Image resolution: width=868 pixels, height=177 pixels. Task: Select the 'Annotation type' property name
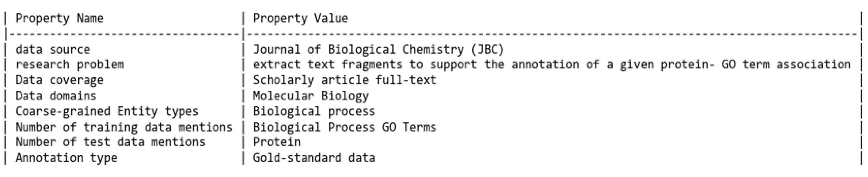[x=66, y=158]
